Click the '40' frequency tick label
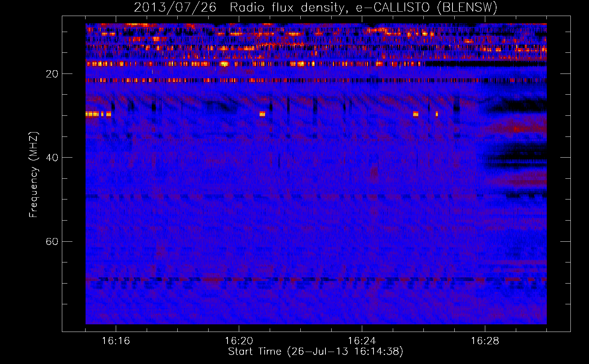The width and height of the screenshot is (589, 364). tap(52, 158)
